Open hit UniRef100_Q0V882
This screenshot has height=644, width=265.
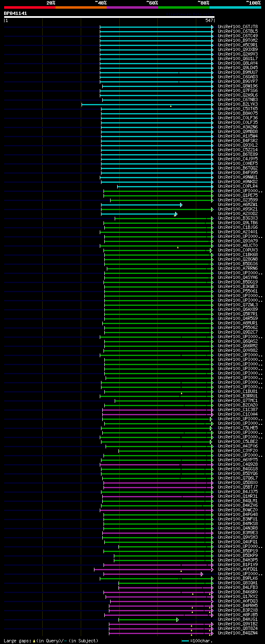point(238,350)
